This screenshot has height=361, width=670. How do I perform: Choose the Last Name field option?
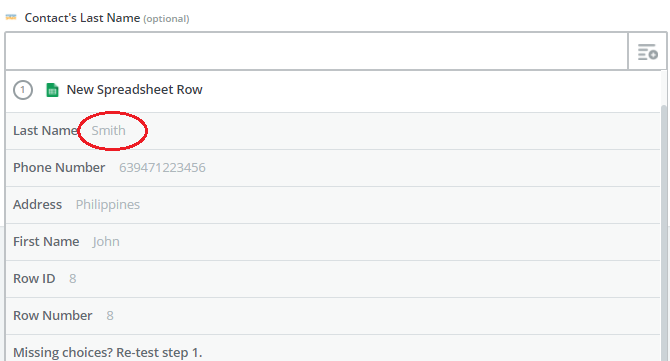click(333, 131)
